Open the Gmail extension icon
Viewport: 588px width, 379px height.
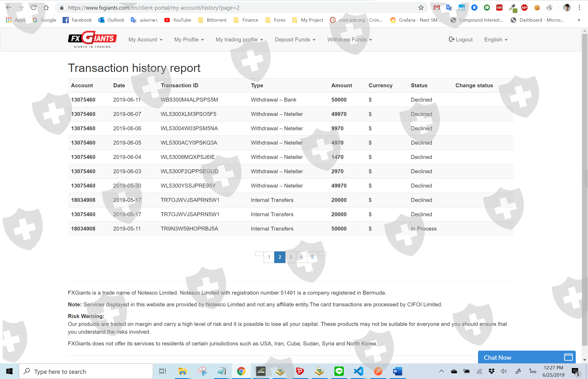coord(437,8)
